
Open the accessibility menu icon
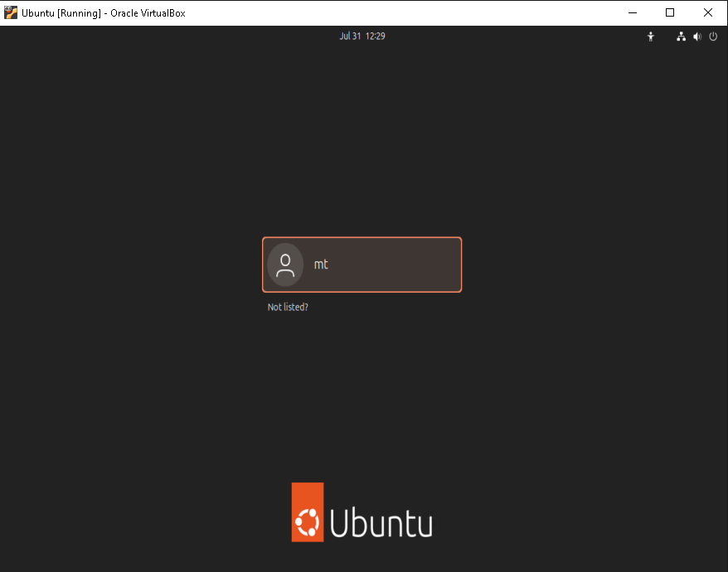click(650, 36)
